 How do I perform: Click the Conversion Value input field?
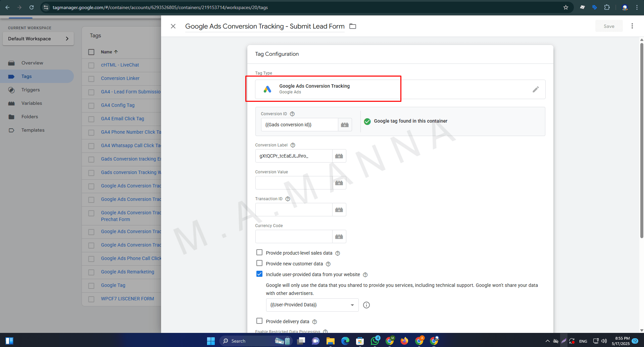pos(294,183)
